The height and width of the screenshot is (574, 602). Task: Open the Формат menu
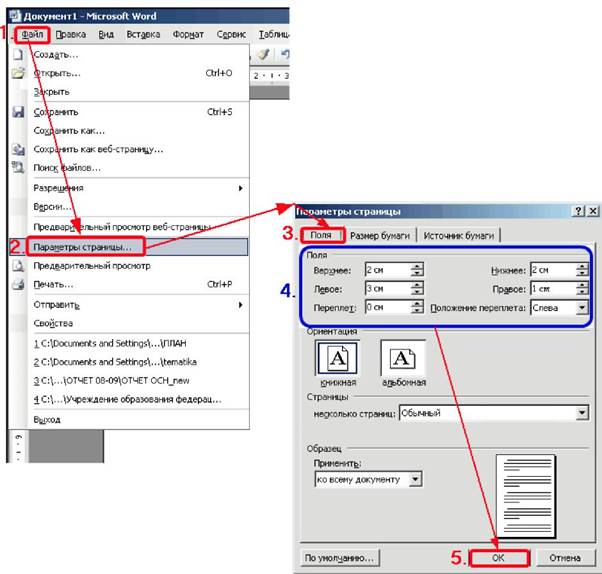pos(188,35)
